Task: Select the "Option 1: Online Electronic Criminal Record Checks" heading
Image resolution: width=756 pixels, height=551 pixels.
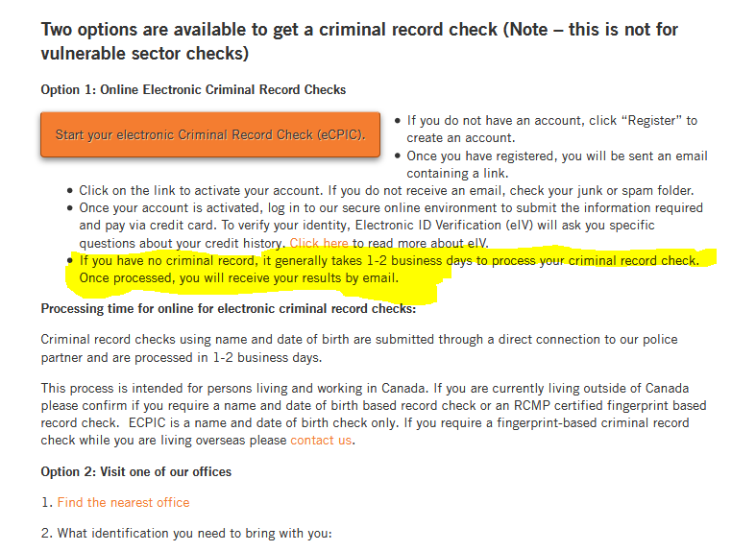Action: [193, 89]
